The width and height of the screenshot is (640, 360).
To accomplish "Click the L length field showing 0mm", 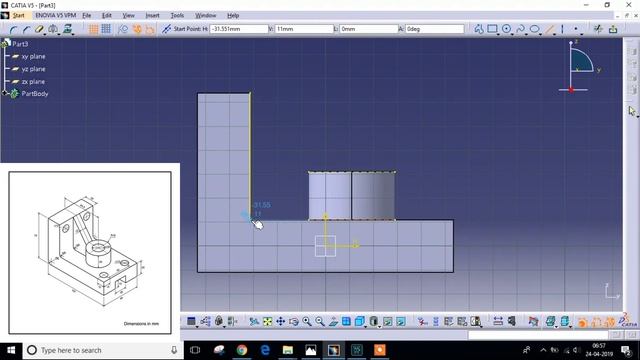I will (x=369, y=29).
